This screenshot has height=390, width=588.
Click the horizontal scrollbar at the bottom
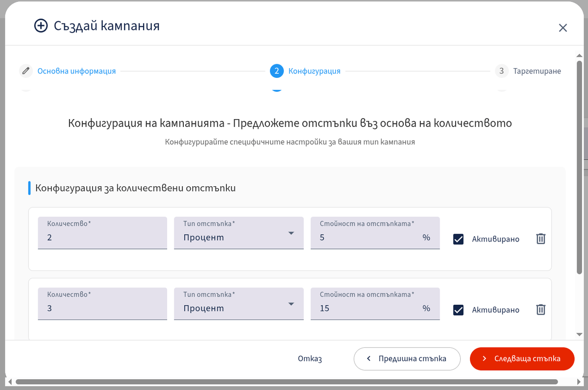point(287,382)
